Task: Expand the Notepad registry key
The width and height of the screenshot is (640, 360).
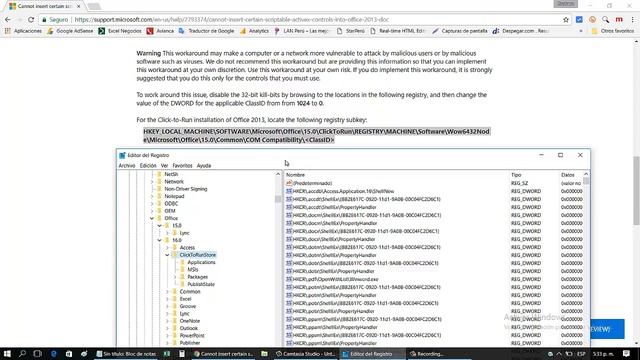Action: point(152,196)
